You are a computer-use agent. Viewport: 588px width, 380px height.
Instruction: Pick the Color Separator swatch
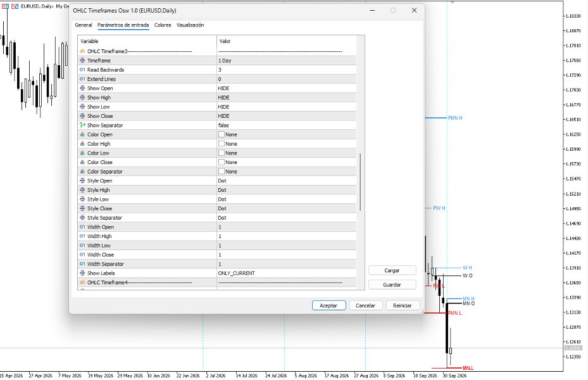click(222, 172)
